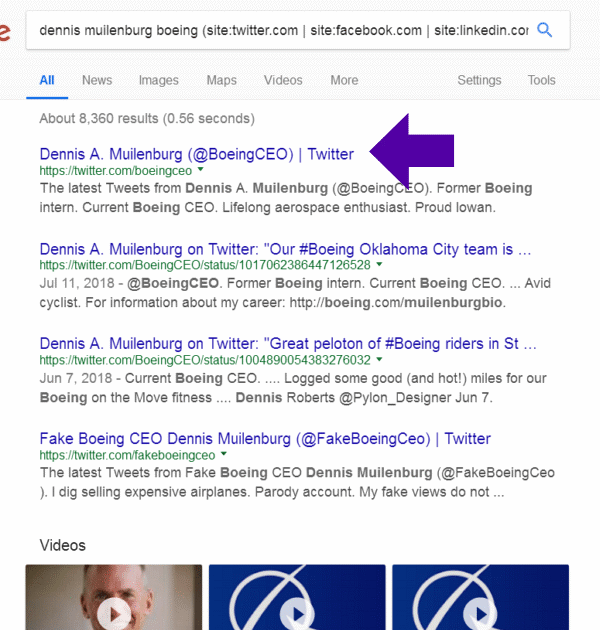This screenshot has height=630, width=600.
Task: Click the blue search magnifier icon
Action: pos(545,30)
